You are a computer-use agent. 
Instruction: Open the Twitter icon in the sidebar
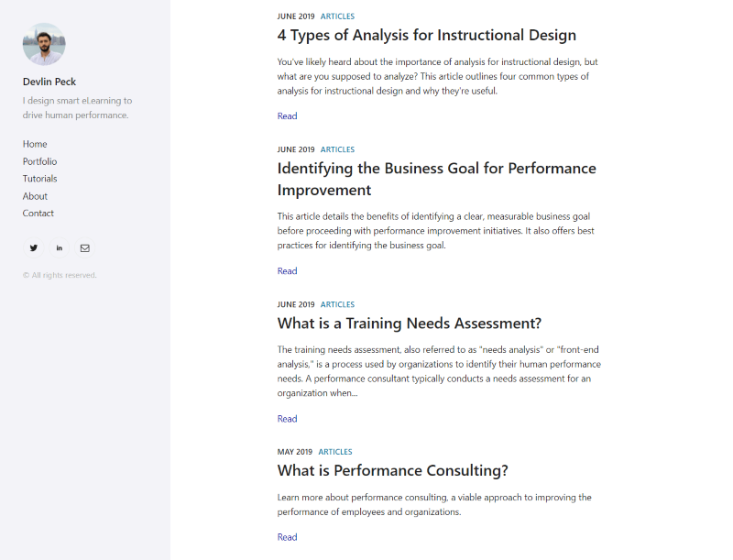click(33, 247)
